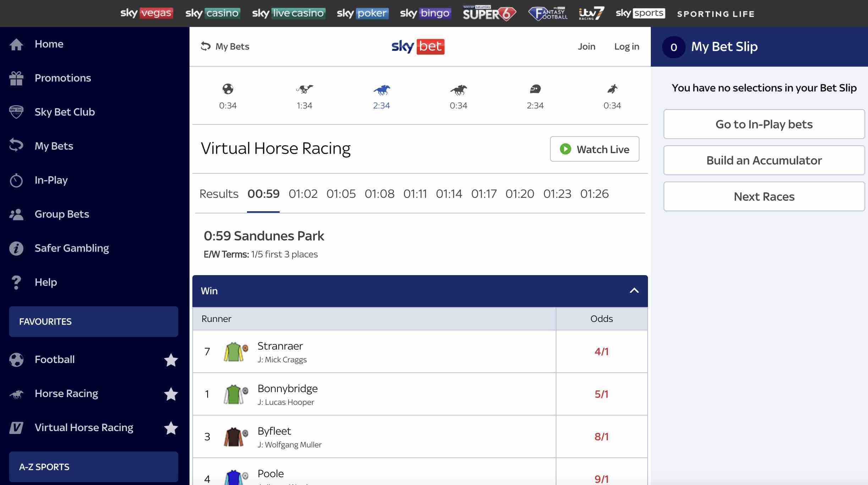The image size is (868, 485).
Task: Select the greyhound racing icon at 1:34
Action: coord(304,89)
